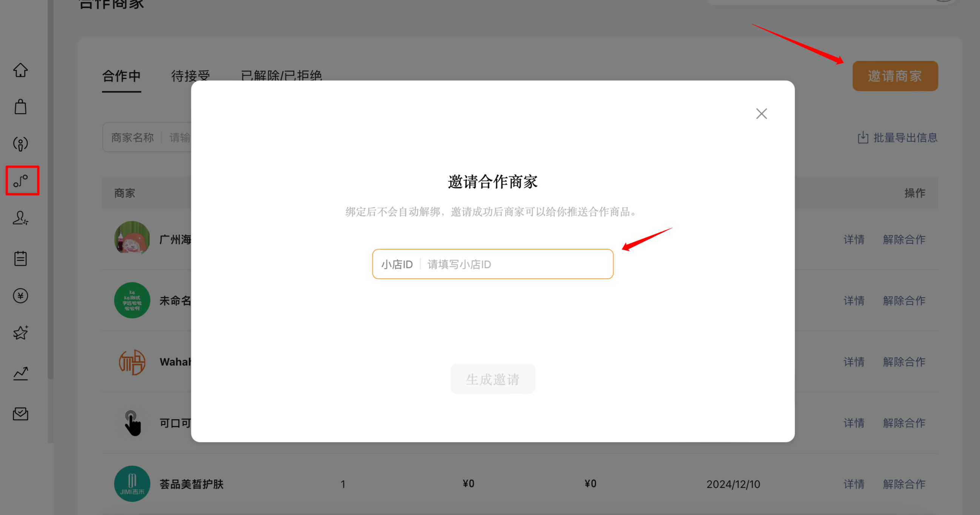The width and height of the screenshot is (980, 515).
Task: Switch to the 合作中 tab
Action: pos(122,76)
